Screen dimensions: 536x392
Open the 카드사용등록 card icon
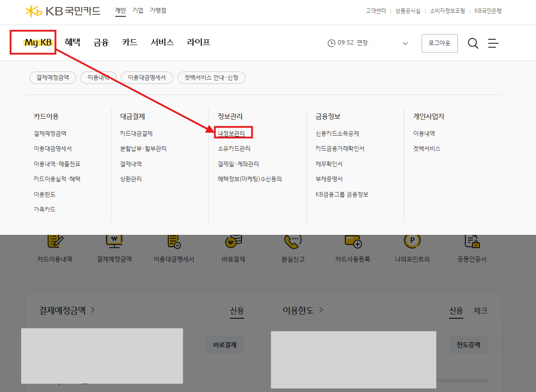pos(353,241)
